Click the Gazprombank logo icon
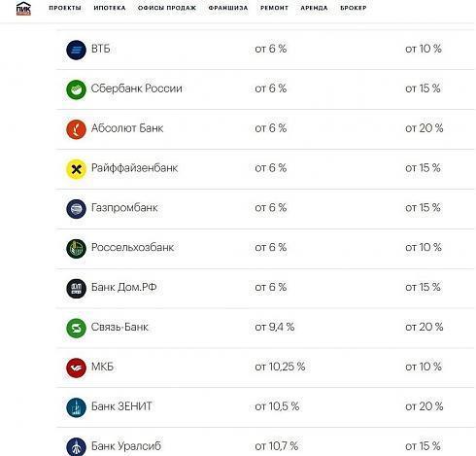 tap(76, 209)
